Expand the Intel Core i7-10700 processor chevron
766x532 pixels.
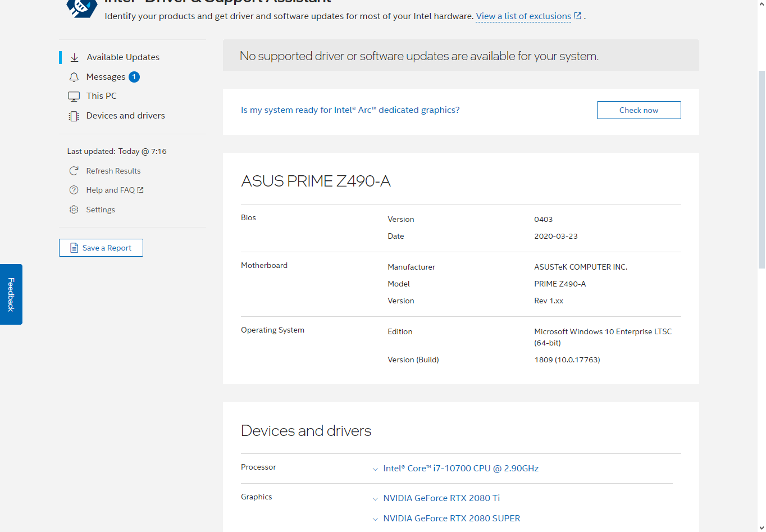pyautogui.click(x=375, y=469)
